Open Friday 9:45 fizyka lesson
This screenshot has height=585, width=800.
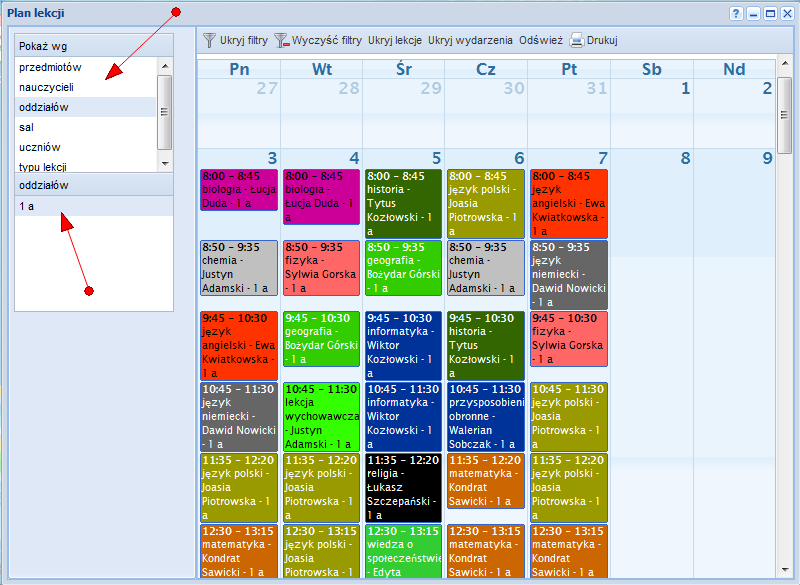[x=569, y=339]
